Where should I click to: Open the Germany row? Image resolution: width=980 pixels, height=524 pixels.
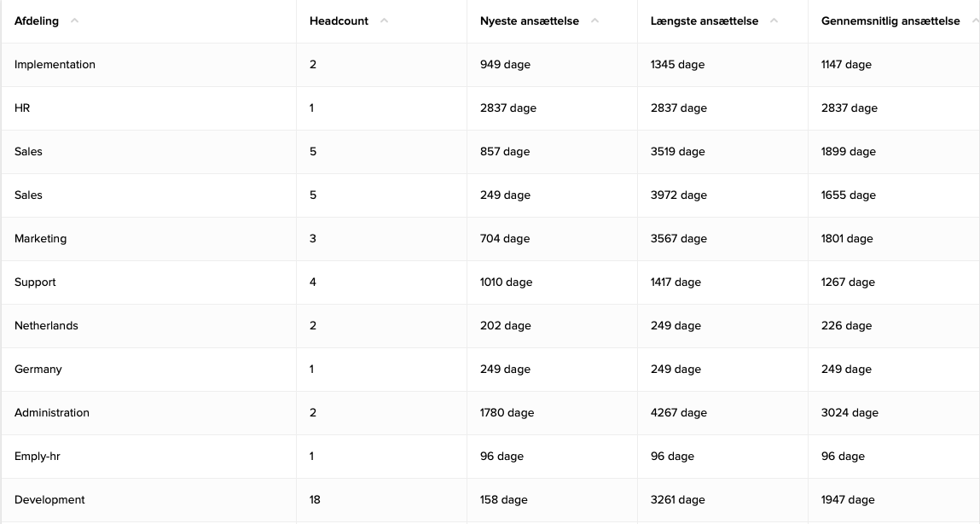coord(38,370)
